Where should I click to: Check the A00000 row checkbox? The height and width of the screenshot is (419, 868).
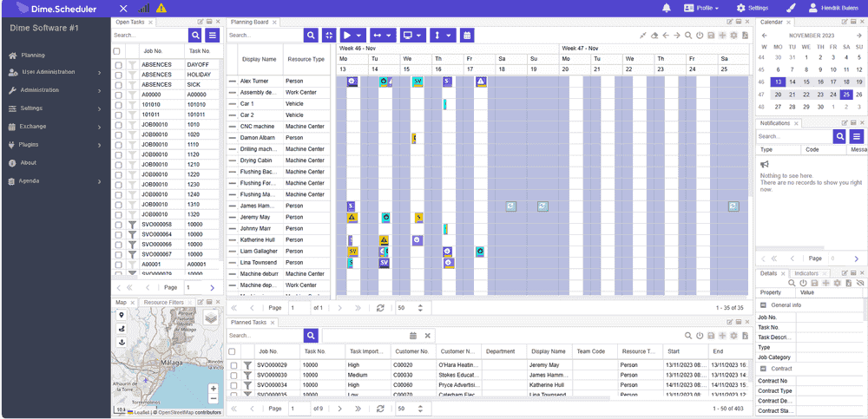[118, 95]
